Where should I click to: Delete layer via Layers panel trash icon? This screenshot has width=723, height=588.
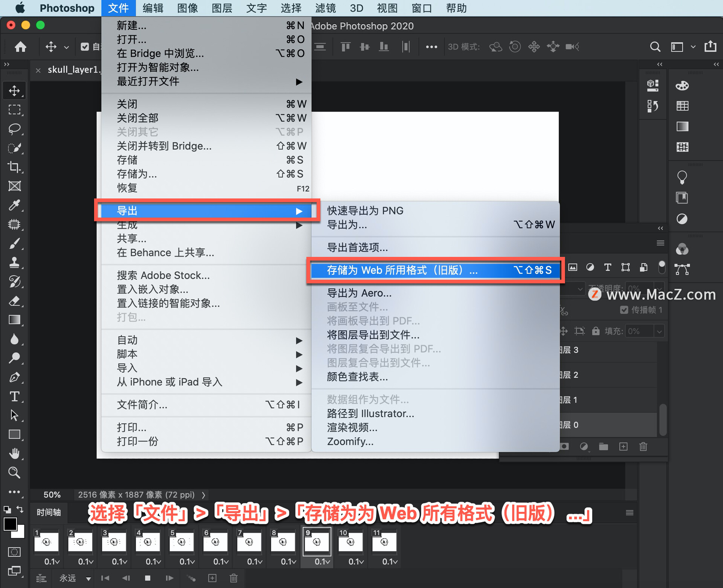pos(643,447)
